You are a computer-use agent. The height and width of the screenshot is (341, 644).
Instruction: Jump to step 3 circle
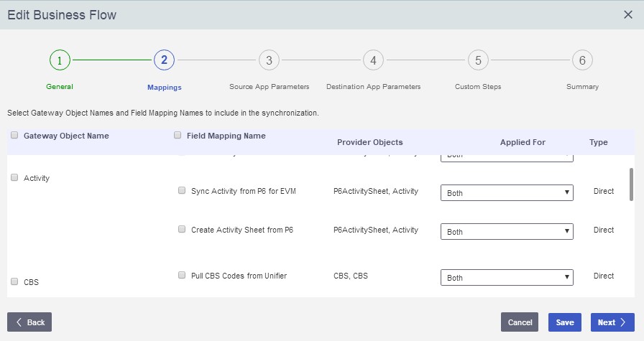tap(269, 60)
